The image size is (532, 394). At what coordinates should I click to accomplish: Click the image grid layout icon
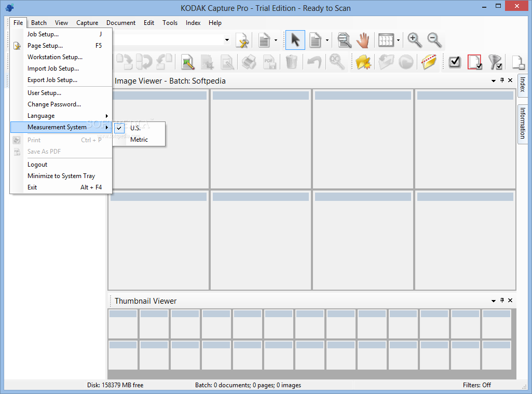[x=386, y=40]
